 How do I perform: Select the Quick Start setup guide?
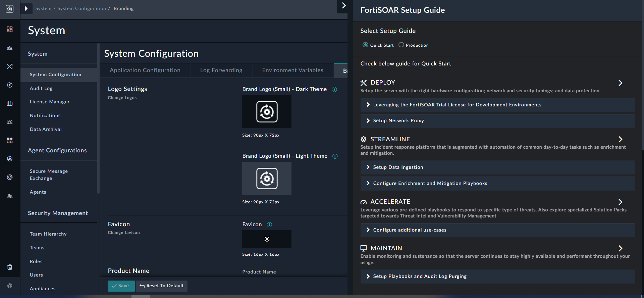[x=366, y=45]
